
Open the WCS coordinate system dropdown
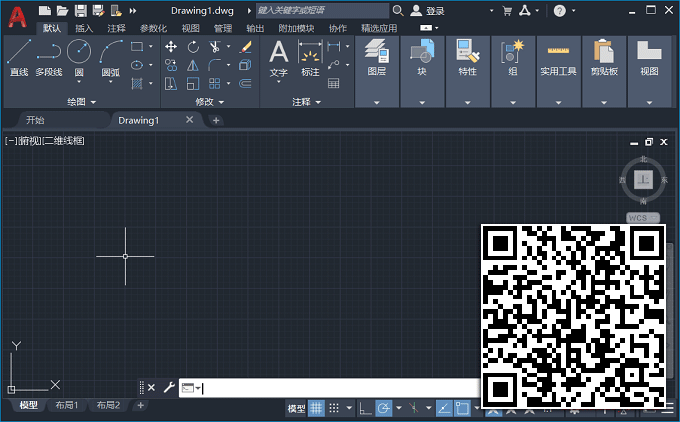pyautogui.click(x=643, y=218)
